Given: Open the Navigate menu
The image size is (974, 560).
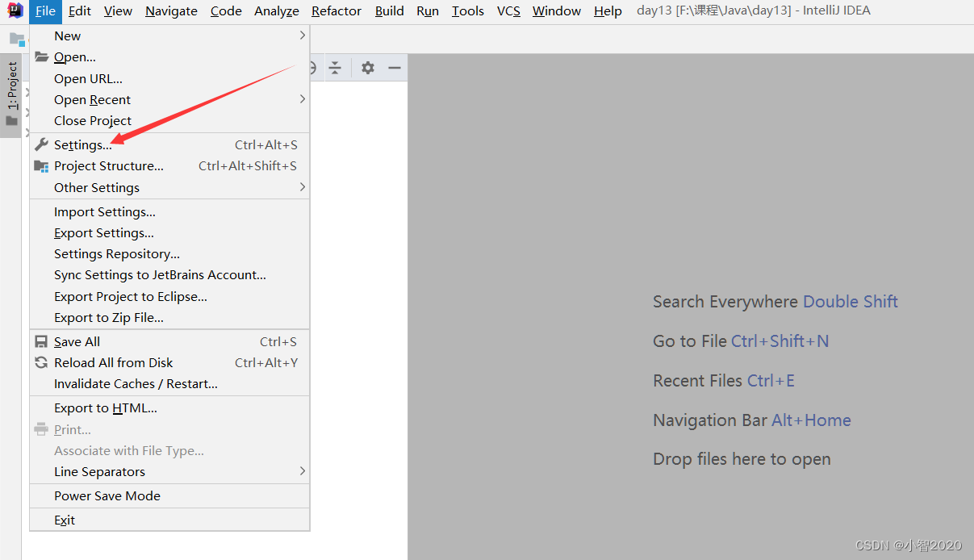Looking at the screenshot, I should 172,11.
